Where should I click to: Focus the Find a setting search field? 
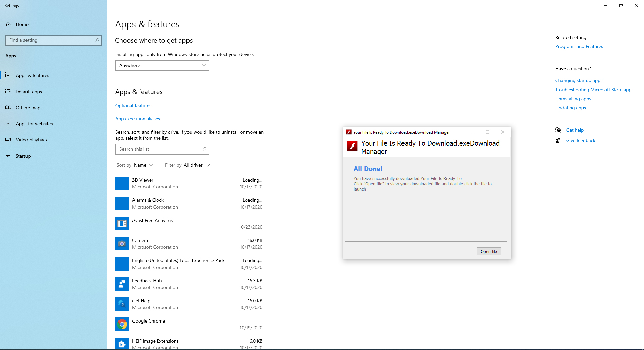coord(54,40)
